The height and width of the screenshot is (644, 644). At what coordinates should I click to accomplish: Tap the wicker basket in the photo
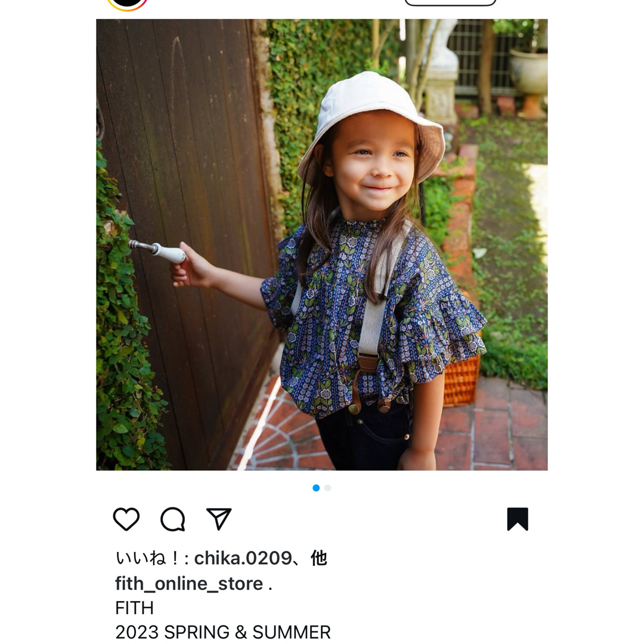pyautogui.click(x=462, y=380)
